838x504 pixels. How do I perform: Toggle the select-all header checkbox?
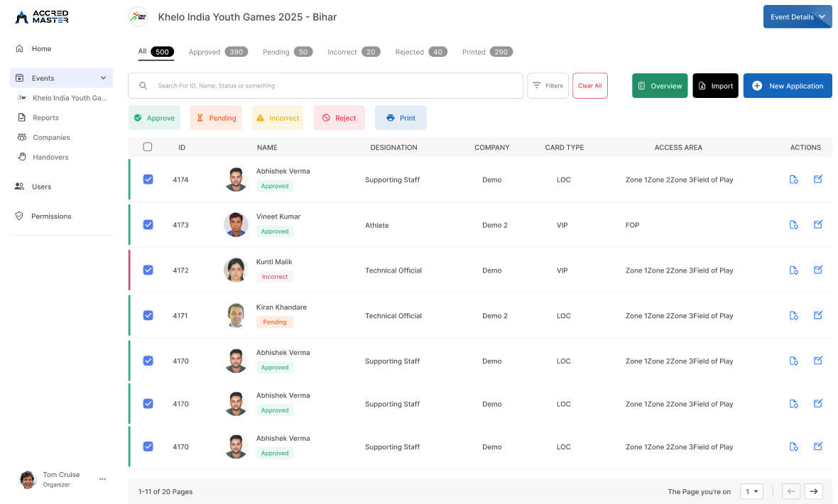(148, 147)
